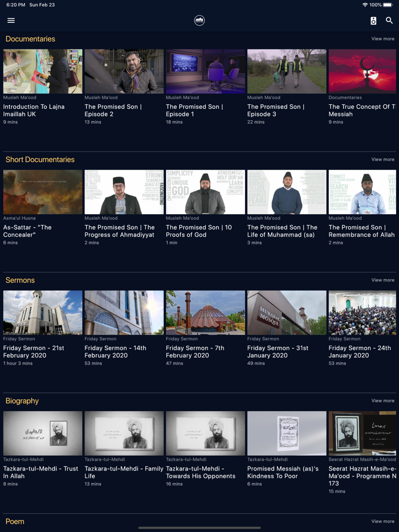399x532 pixels.
Task: Open the 10 Proofs of God thumbnail
Action: [205, 192]
